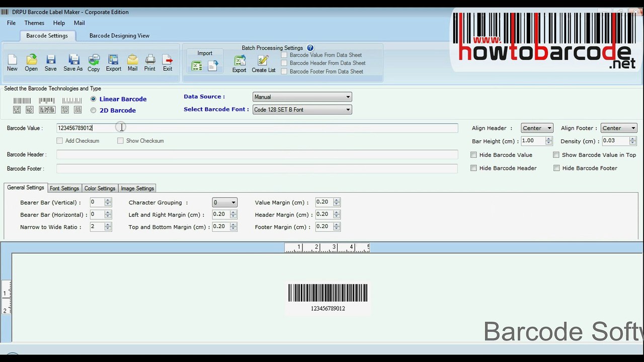Check Hide Barcode Footer

556,168
